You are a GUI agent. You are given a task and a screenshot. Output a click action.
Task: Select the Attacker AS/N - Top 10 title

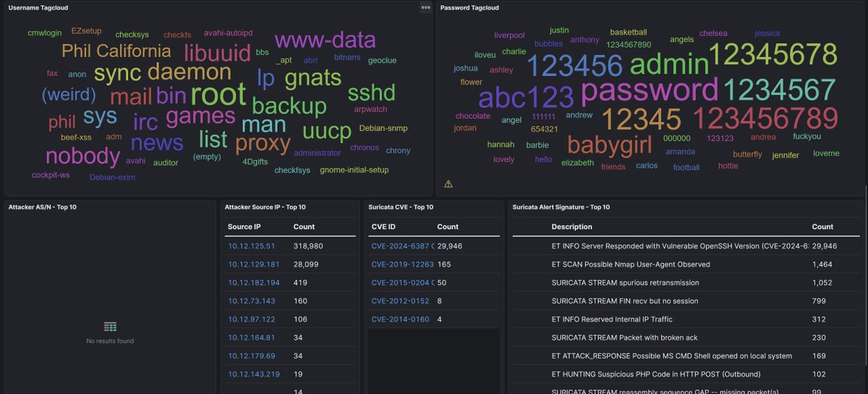[x=43, y=207]
